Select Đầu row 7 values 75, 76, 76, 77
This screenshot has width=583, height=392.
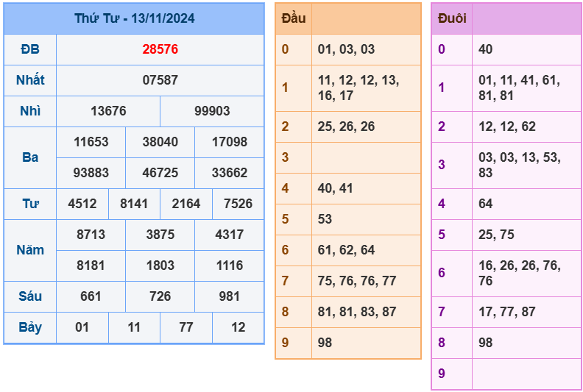[357, 281]
